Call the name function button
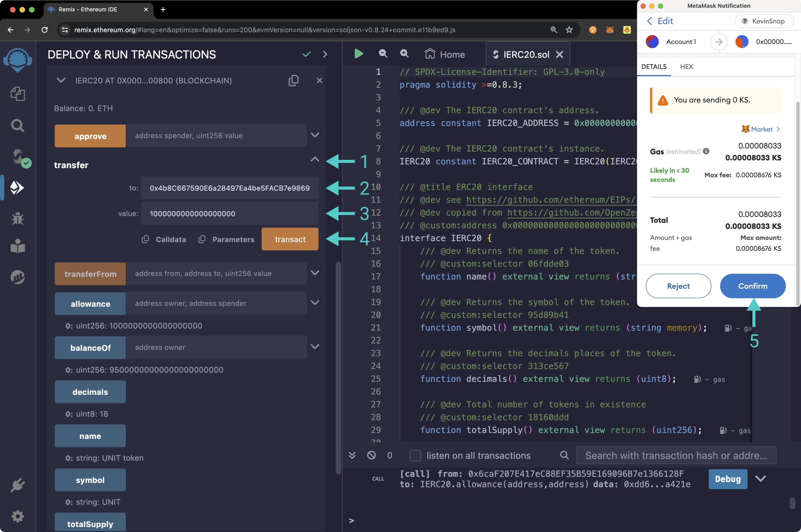This screenshot has height=532, width=801. click(90, 436)
